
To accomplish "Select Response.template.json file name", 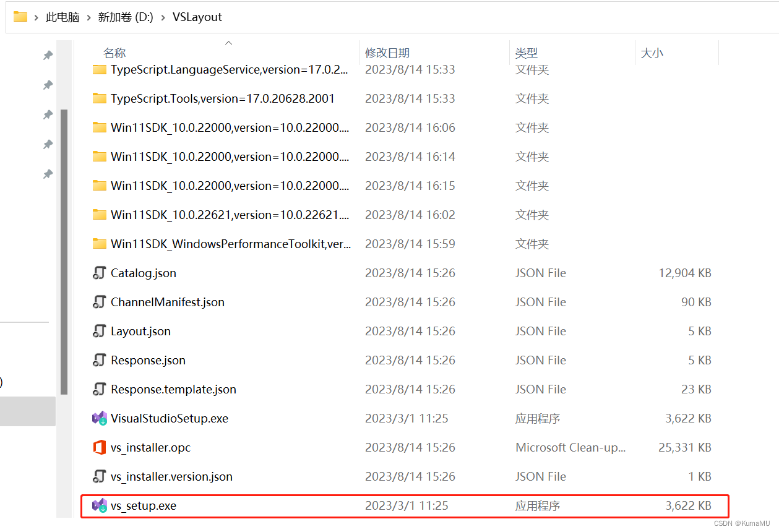I will 173,390.
